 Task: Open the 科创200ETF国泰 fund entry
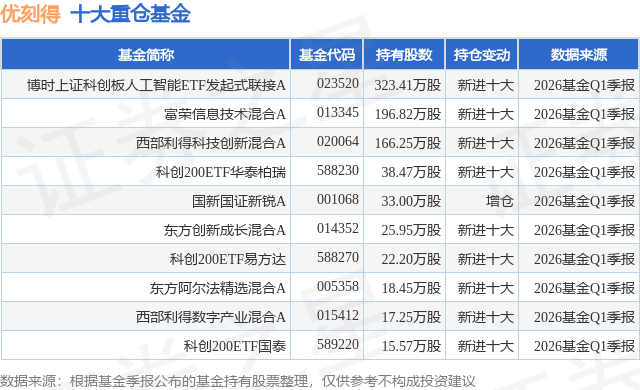[235, 346]
